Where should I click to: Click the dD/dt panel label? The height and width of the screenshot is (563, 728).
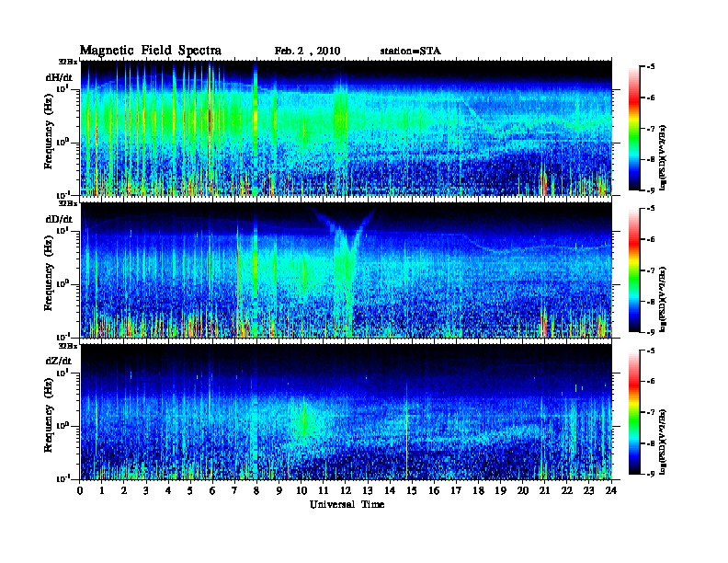coord(59,219)
